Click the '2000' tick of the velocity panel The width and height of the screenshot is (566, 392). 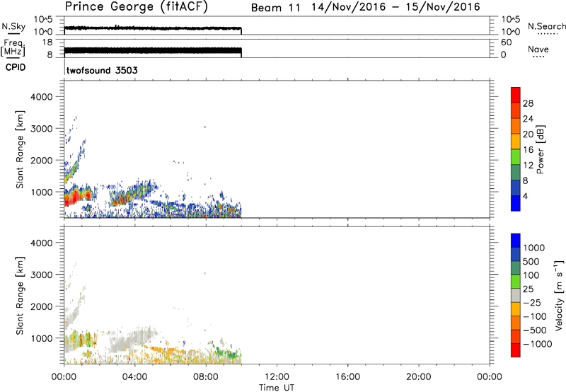pos(42,306)
